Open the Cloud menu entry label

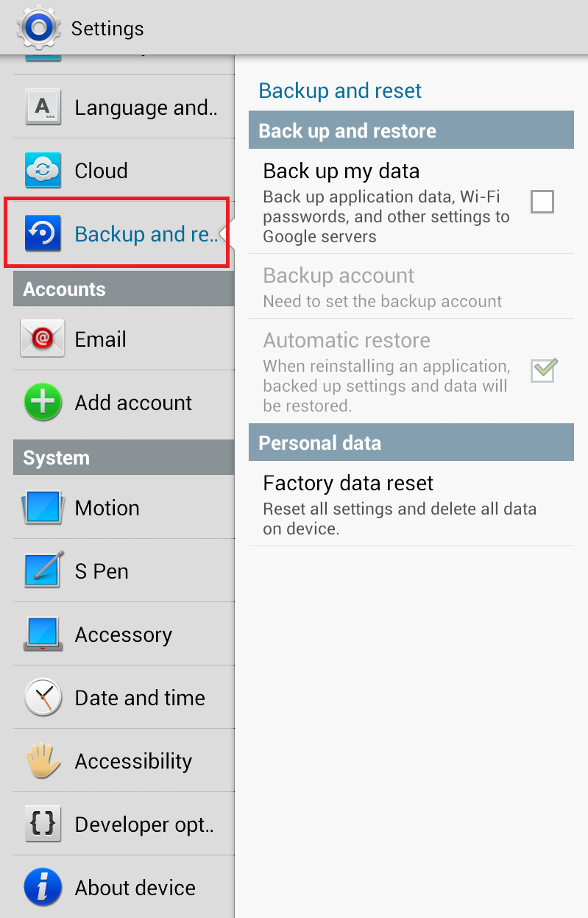(x=102, y=171)
